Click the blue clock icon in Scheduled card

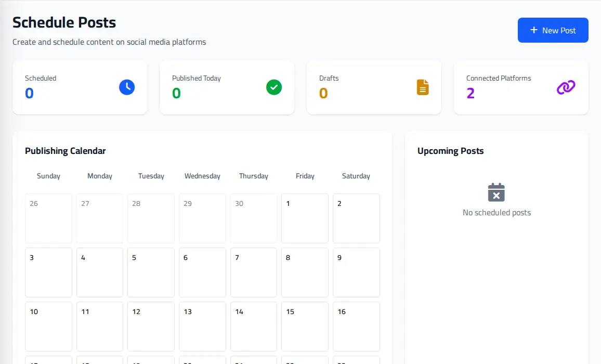[x=127, y=87]
